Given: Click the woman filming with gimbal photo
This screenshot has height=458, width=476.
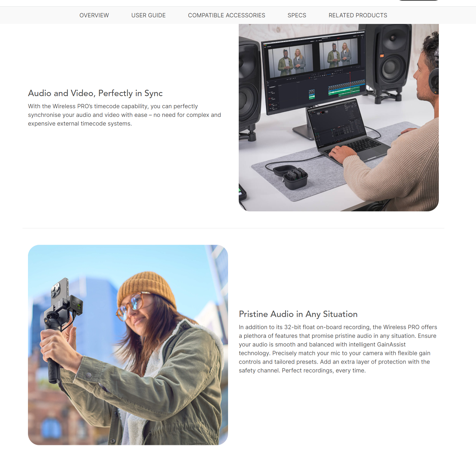Looking at the screenshot, I should pos(128,345).
